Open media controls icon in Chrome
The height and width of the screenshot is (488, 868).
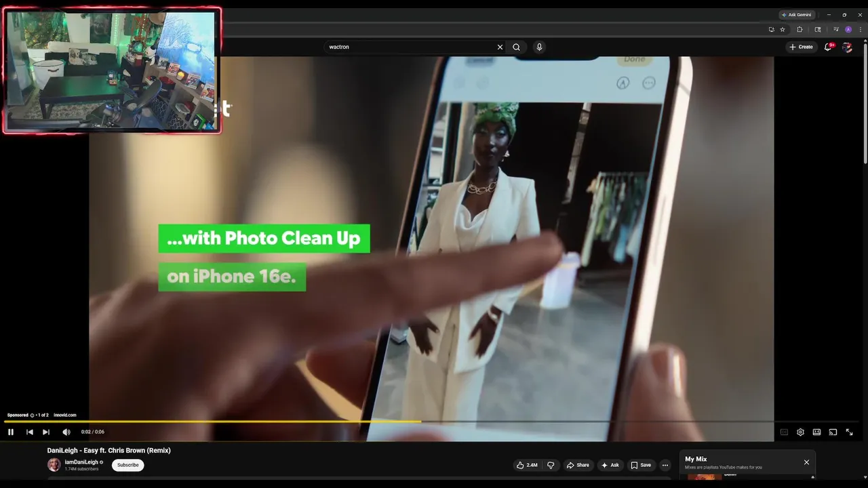coord(836,29)
